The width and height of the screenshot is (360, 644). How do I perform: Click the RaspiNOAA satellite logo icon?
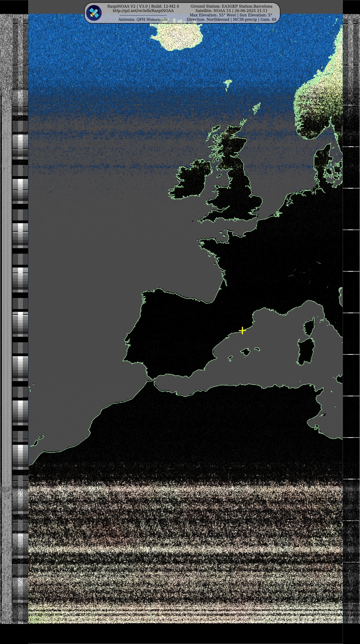[x=94, y=13]
